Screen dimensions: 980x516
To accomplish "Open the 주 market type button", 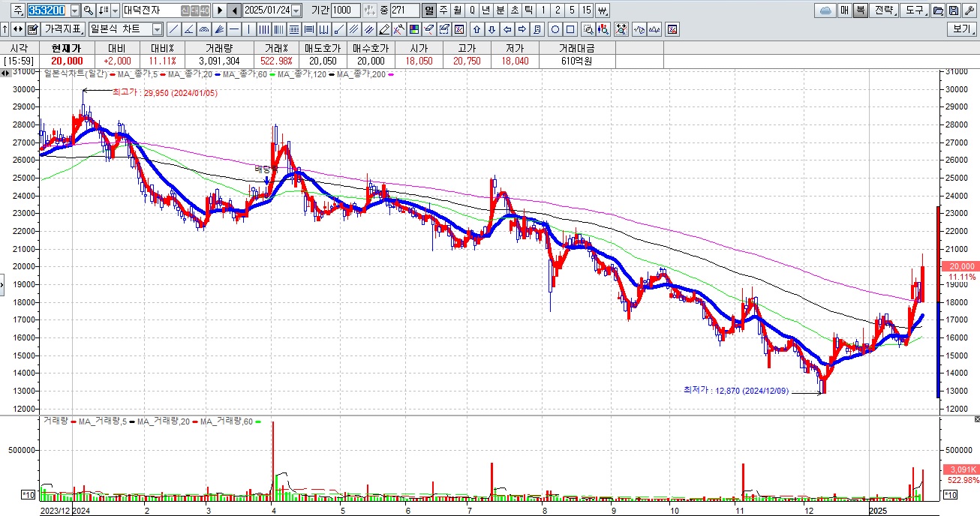I will [x=18, y=10].
